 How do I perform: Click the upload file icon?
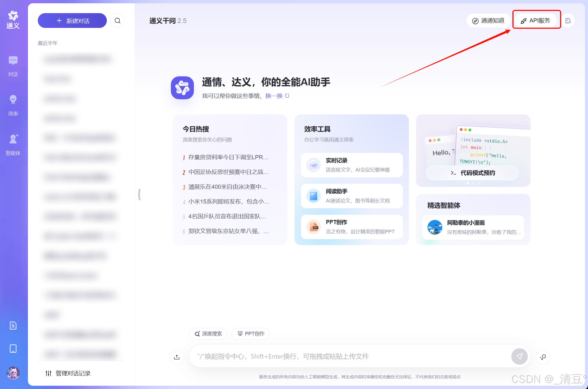177,357
